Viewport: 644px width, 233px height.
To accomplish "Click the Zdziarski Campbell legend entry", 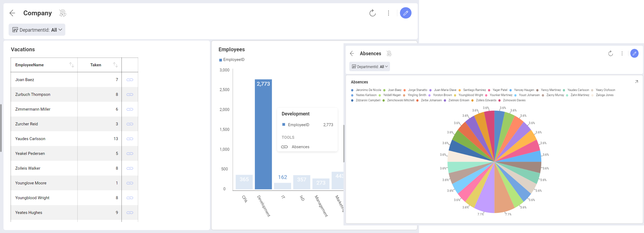I will [x=366, y=100].
